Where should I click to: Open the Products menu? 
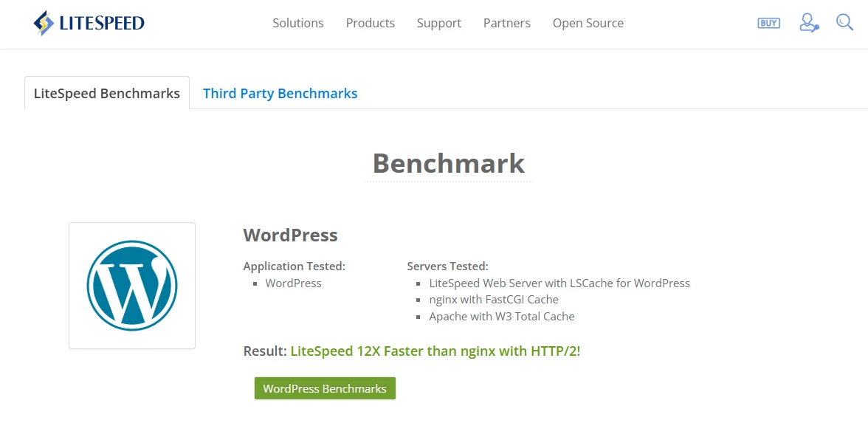pyautogui.click(x=371, y=24)
